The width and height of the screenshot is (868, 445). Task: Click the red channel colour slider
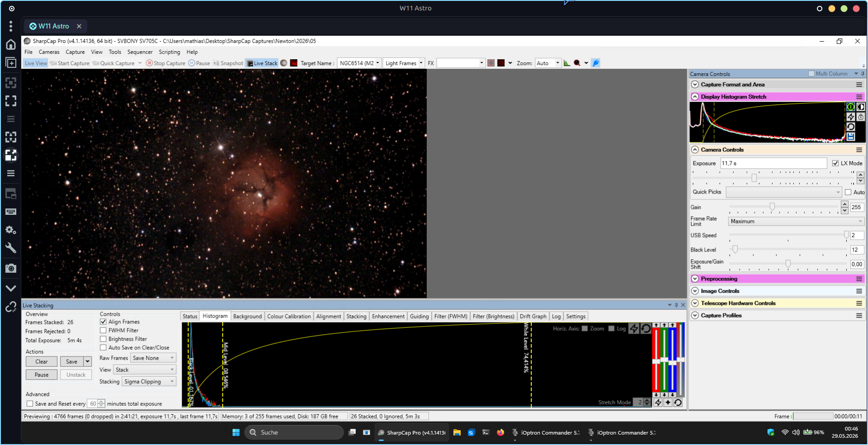coord(656,361)
